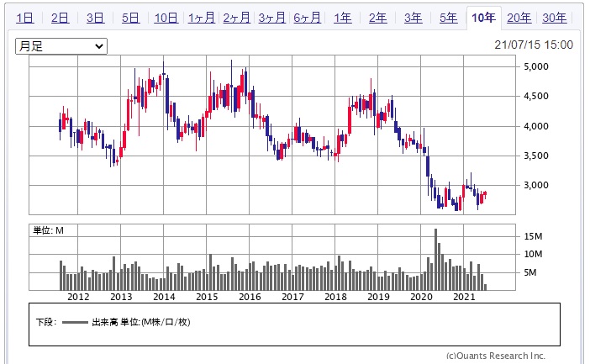Click the (c)Quants Research Inc. credit
590x364 pixels.
(x=496, y=356)
